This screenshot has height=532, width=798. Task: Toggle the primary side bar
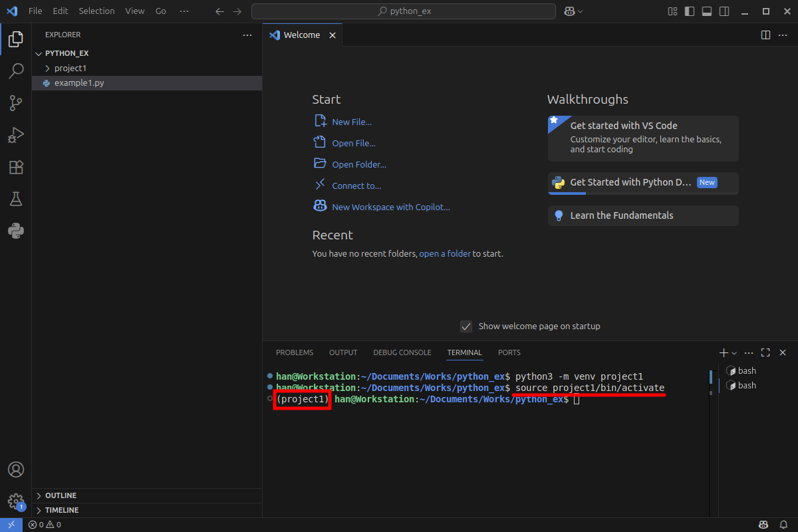(x=690, y=11)
